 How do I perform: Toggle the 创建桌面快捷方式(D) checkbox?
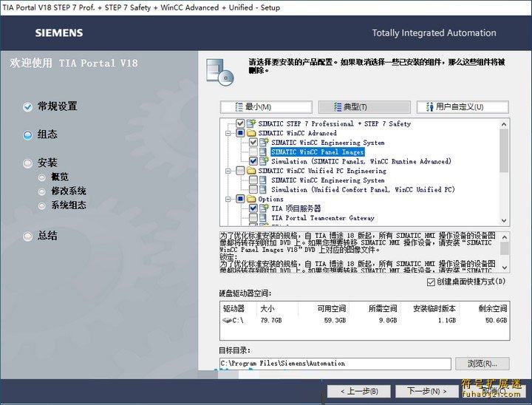431,282
